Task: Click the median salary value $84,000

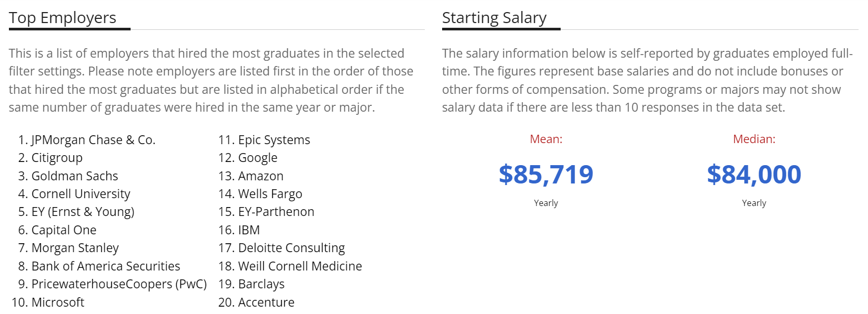Action: coord(754,175)
